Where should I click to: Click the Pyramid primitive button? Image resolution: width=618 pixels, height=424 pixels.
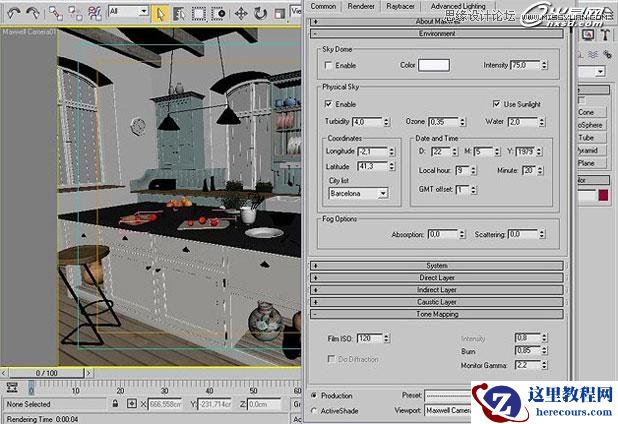pyautogui.click(x=592, y=150)
